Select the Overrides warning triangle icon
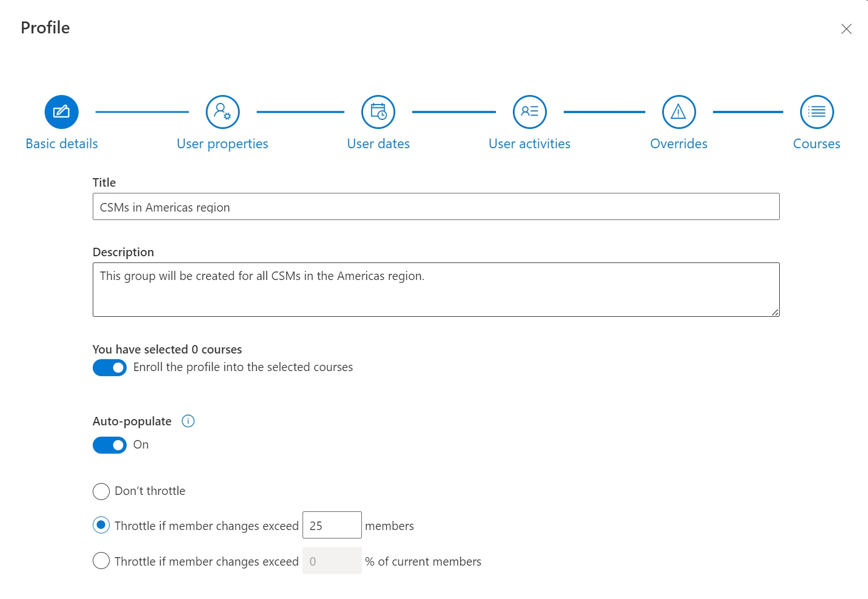Image resolution: width=868 pixels, height=599 pixels. [x=679, y=111]
